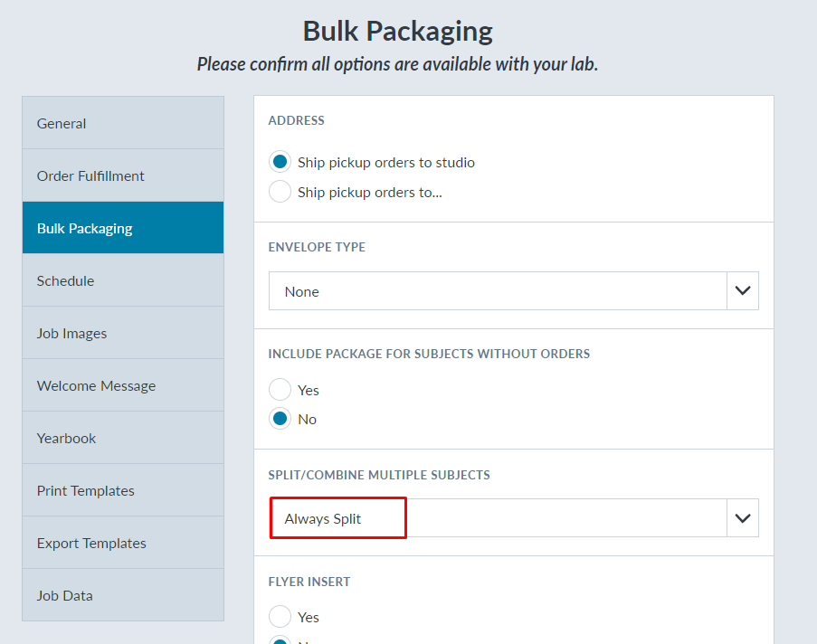
Task: Open the Print Templates tab
Action: click(x=123, y=490)
